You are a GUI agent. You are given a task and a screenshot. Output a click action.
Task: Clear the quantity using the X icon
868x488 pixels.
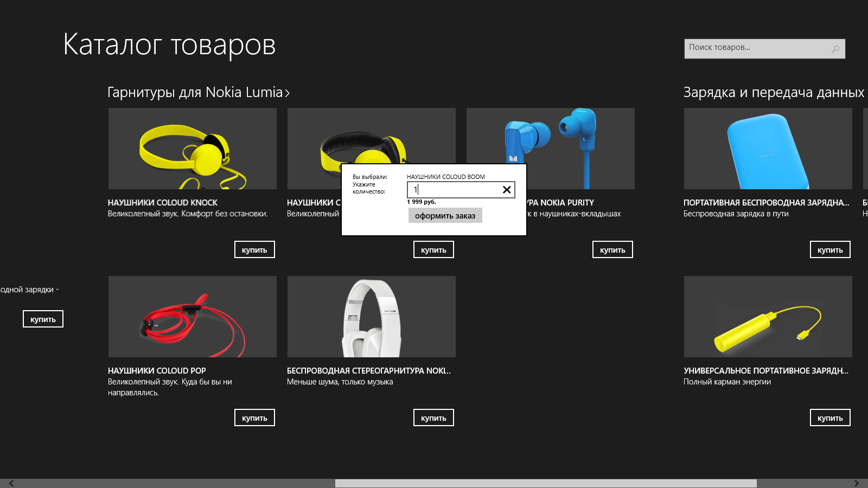coord(507,190)
